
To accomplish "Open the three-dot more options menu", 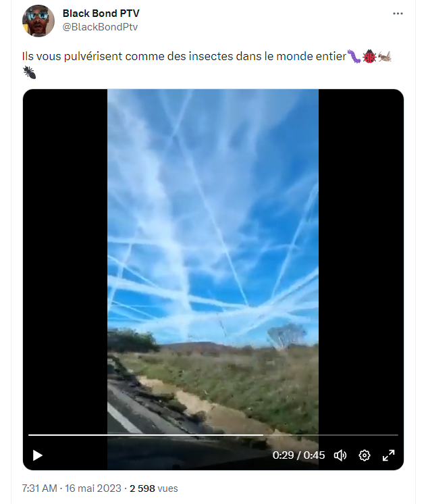I will click(x=398, y=14).
